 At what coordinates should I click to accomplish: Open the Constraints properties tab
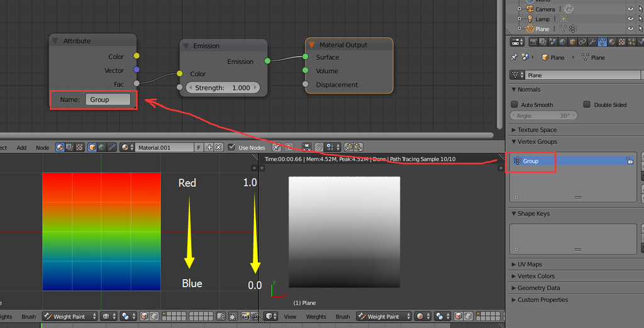point(582,42)
